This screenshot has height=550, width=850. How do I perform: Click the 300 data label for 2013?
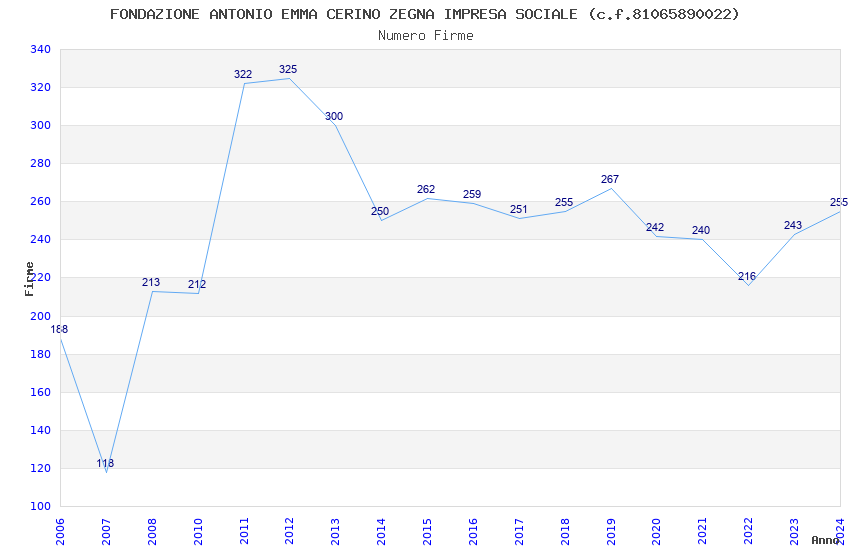pyautogui.click(x=334, y=117)
